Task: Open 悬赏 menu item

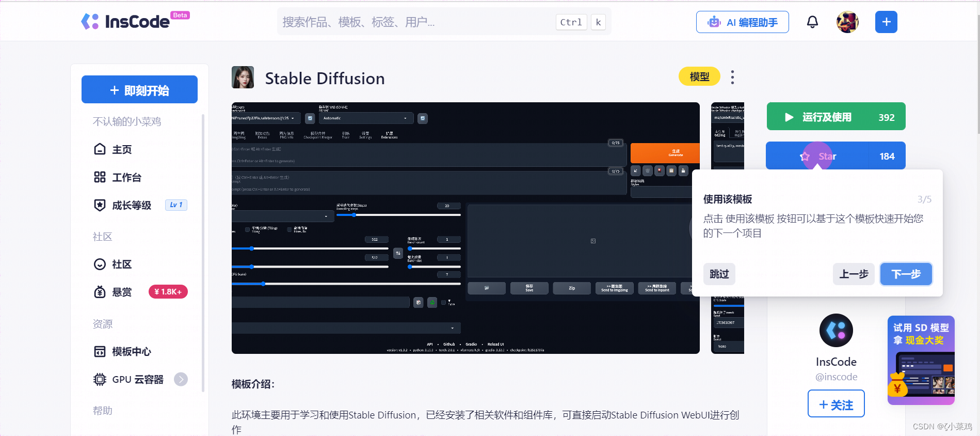Action: click(122, 292)
